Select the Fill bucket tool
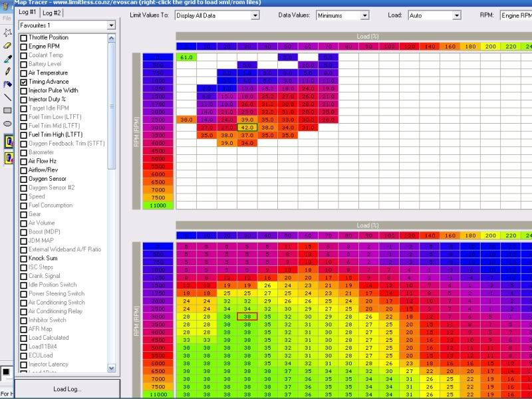 point(7,84)
